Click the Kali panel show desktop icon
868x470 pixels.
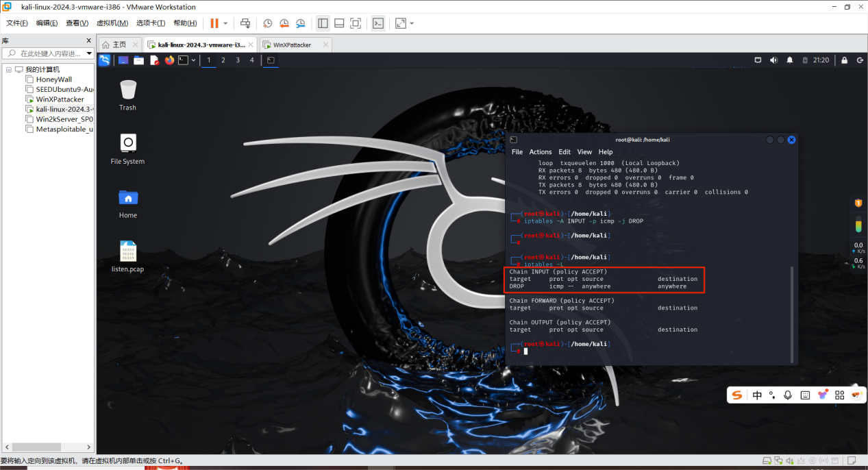pyautogui.click(x=123, y=60)
